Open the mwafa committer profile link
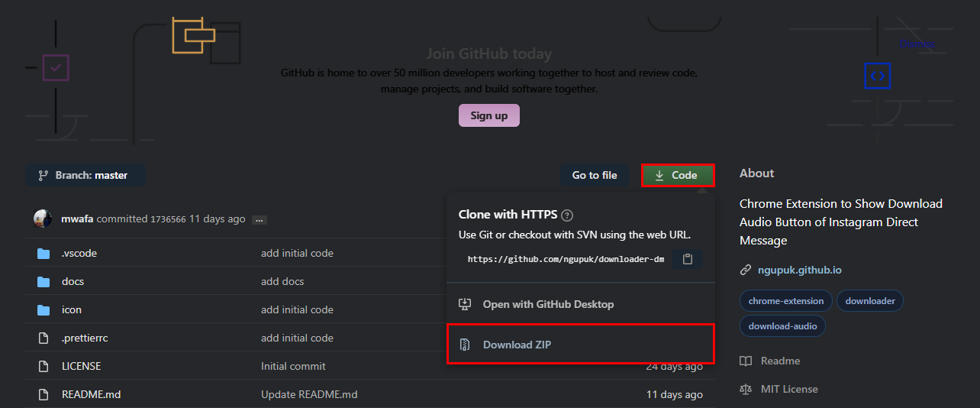 pyautogui.click(x=77, y=219)
